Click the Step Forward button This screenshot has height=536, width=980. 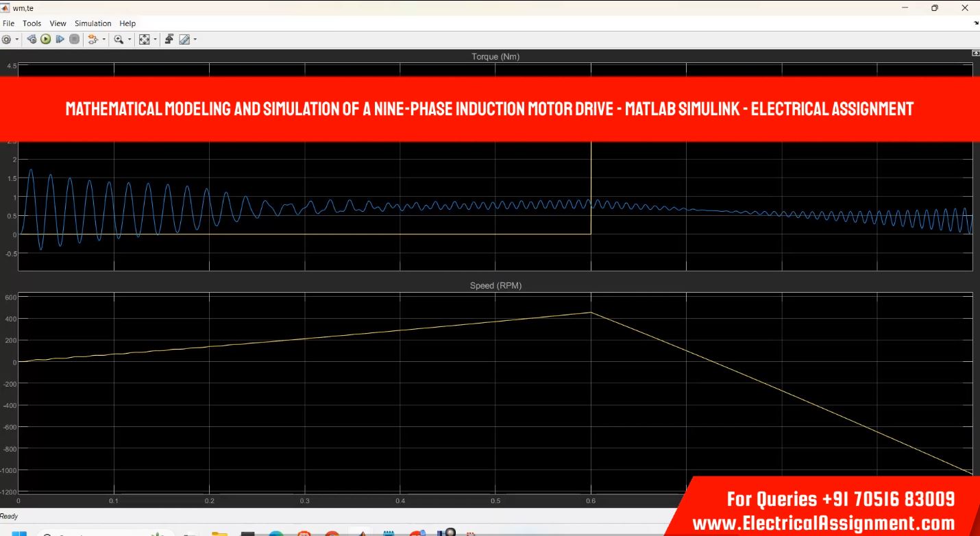point(60,40)
